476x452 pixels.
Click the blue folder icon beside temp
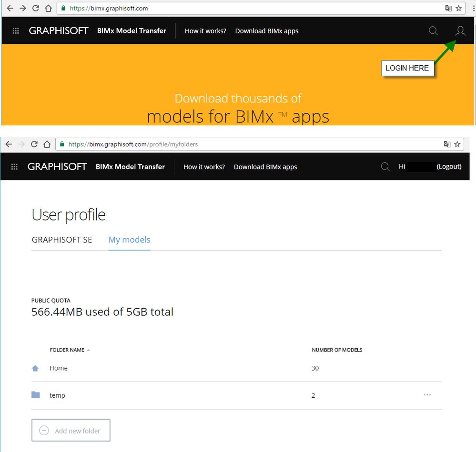coord(35,394)
